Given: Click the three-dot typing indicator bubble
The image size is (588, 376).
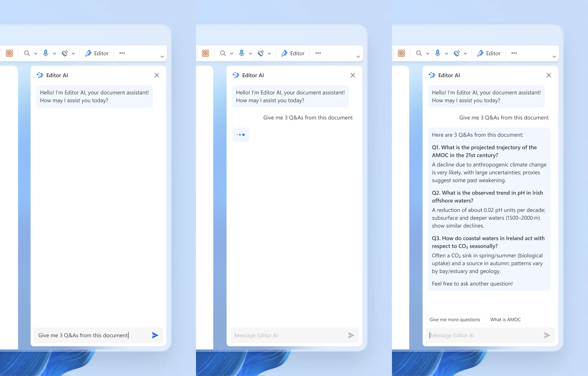Looking at the screenshot, I should pyautogui.click(x=240, y=135).
